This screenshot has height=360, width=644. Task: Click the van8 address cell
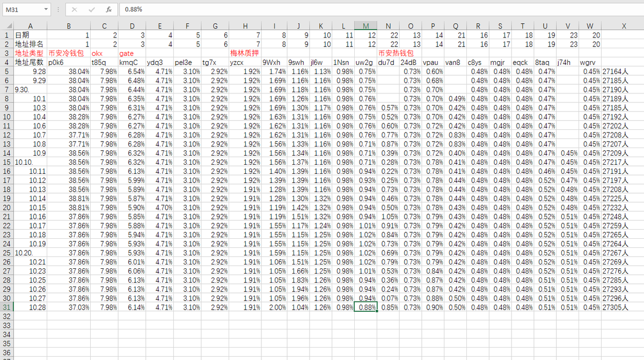pos(456,62)
